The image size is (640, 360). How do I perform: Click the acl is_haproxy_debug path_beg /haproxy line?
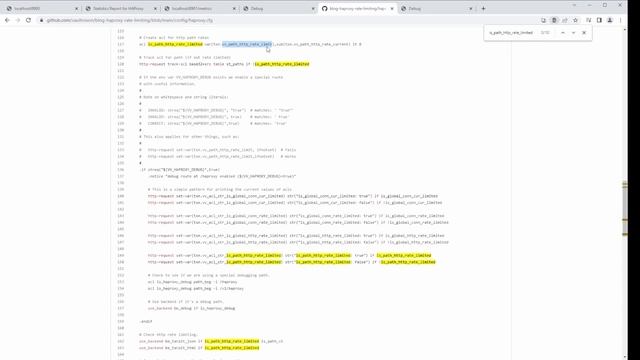pos(192,282)
